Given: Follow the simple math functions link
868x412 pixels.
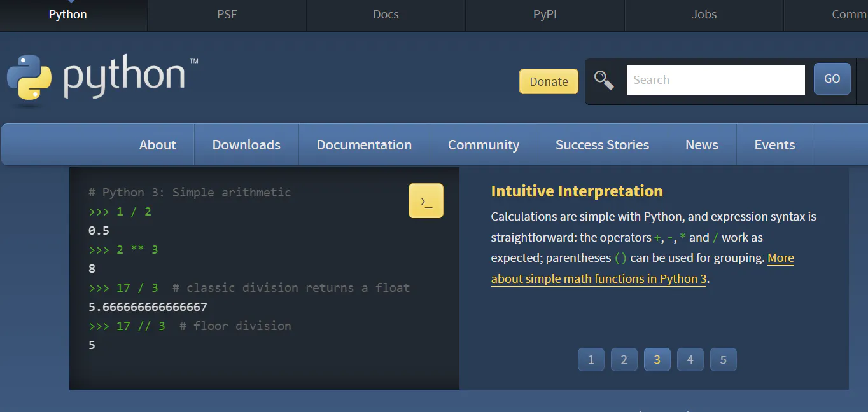Looking at the screenshot, I should (x=598, y=278).
